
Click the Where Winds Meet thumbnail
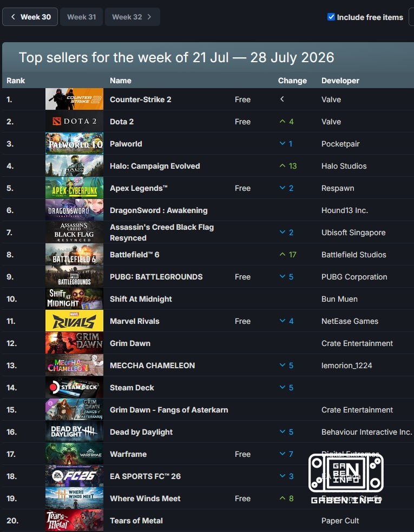[x=74, y=498]
